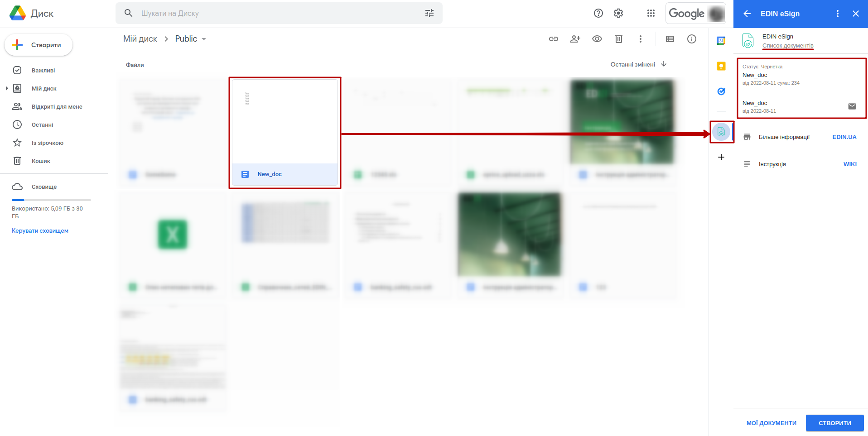Click the blue СТВОРИТИ button
The height and width of the screenshot is (436, 868).
tap(835, 423)
